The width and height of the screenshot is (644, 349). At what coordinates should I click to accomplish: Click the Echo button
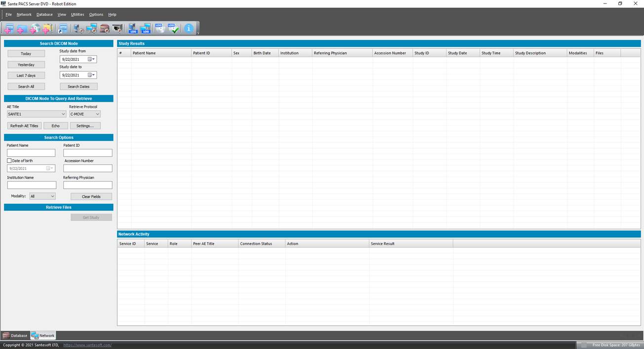55,126
